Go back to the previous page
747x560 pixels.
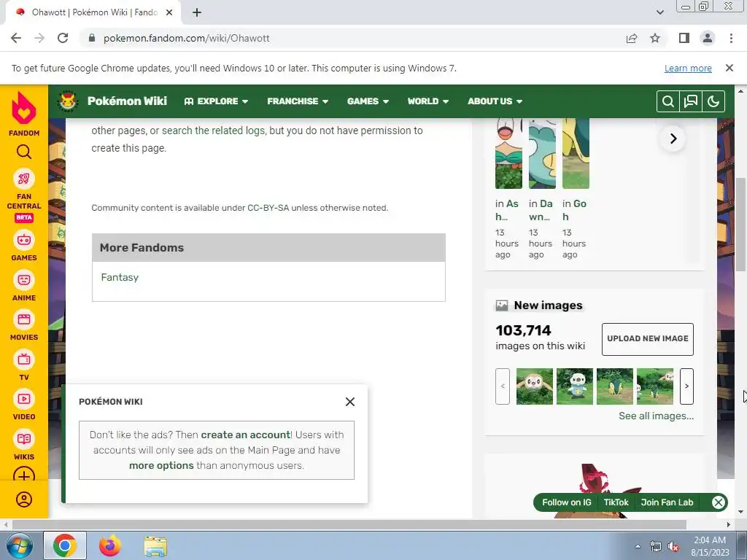coord(16,38)
